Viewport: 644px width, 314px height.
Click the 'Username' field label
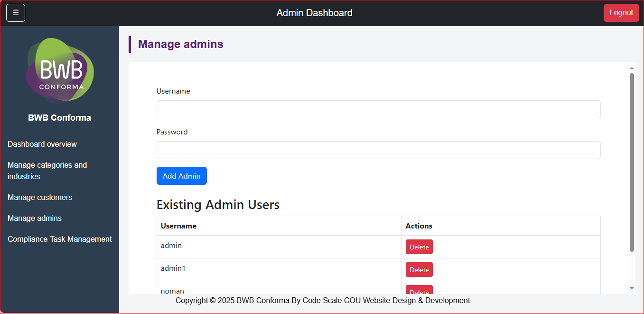[173, 91]
